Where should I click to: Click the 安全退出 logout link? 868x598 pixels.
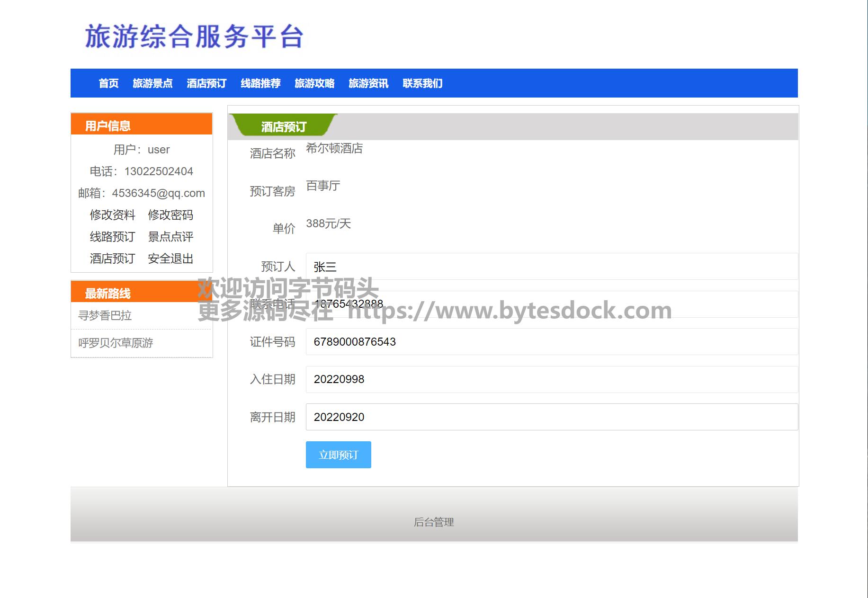[170, 259]
